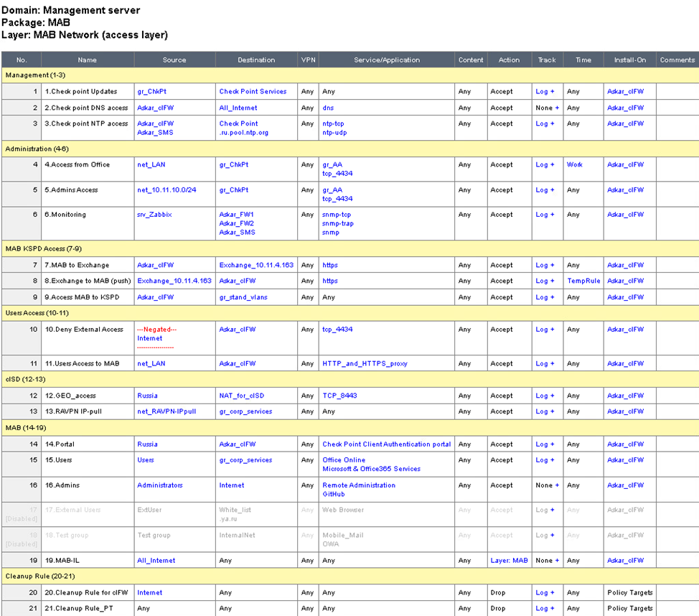This screenshot has height=616, width=699.
Task: Select the Remote Administration service link
Action: 359,485
